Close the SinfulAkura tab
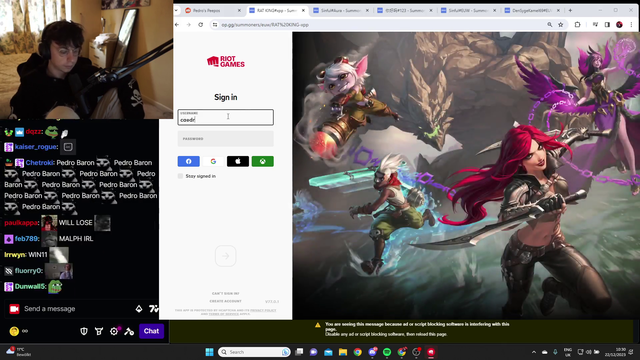640x360 pixels. pos(367,11)
